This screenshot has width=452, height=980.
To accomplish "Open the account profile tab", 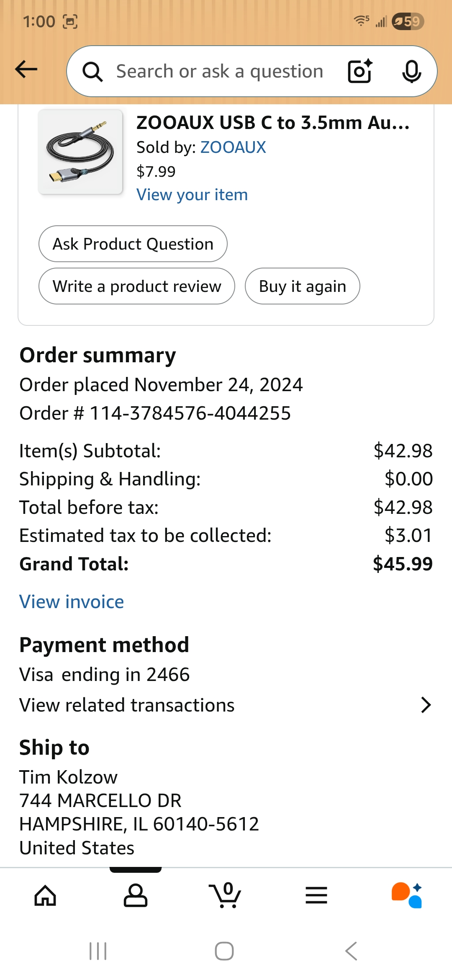I will pyautogui.click(x=136, y=895).
